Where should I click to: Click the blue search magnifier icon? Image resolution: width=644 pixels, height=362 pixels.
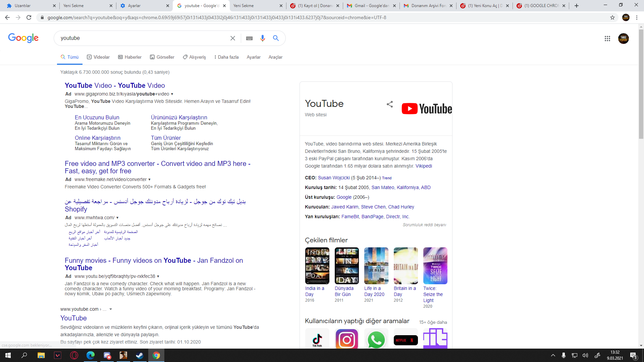pos(276,38)
